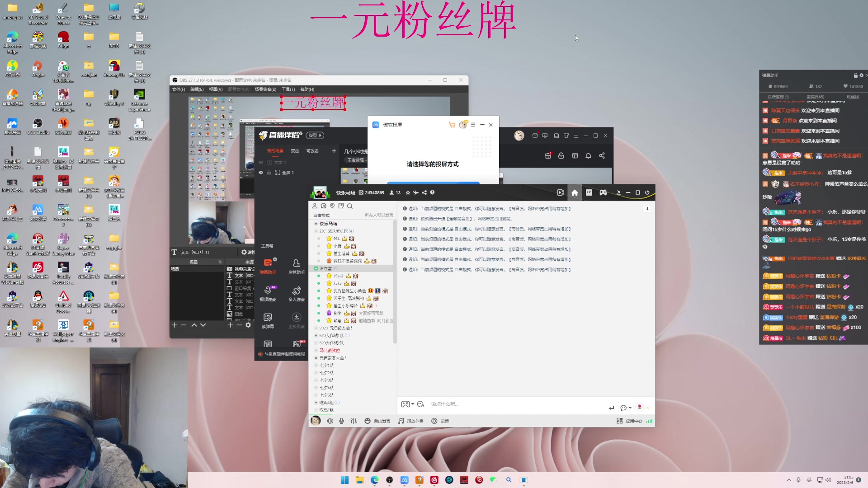868x488 pixels.
Task: Click 类型 selector in 直播伴侣 header
Action: (315, 135)
